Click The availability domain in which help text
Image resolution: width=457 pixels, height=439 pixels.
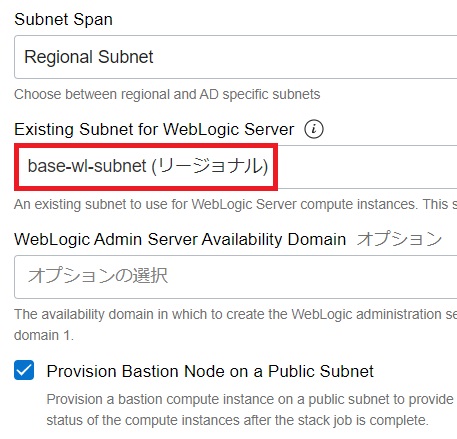point(235,314)
